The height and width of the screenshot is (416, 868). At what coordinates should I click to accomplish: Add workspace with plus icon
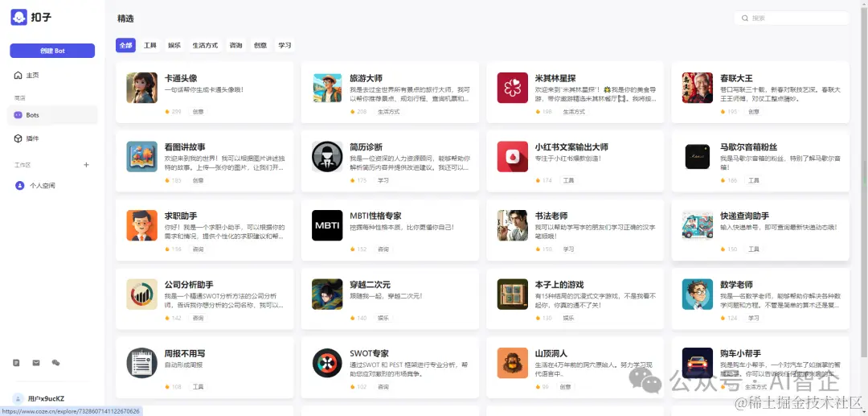click(x=86, y=164)
